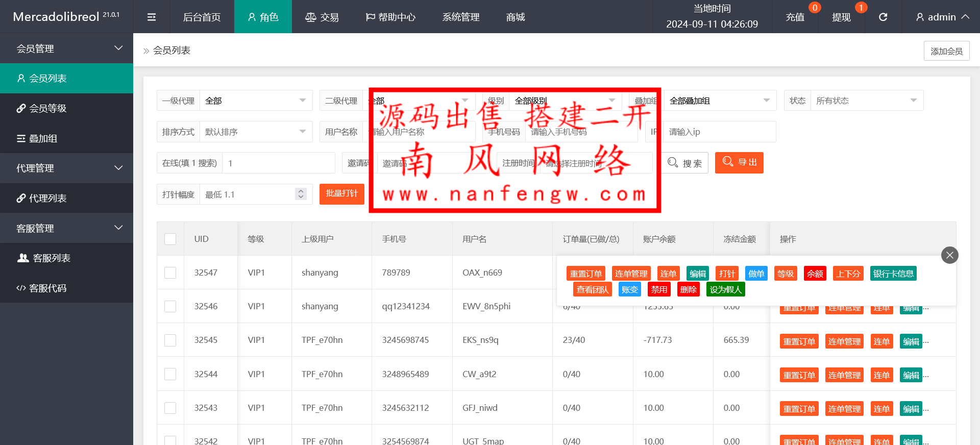Close the operations popup with X icon

tap(949, 255)
